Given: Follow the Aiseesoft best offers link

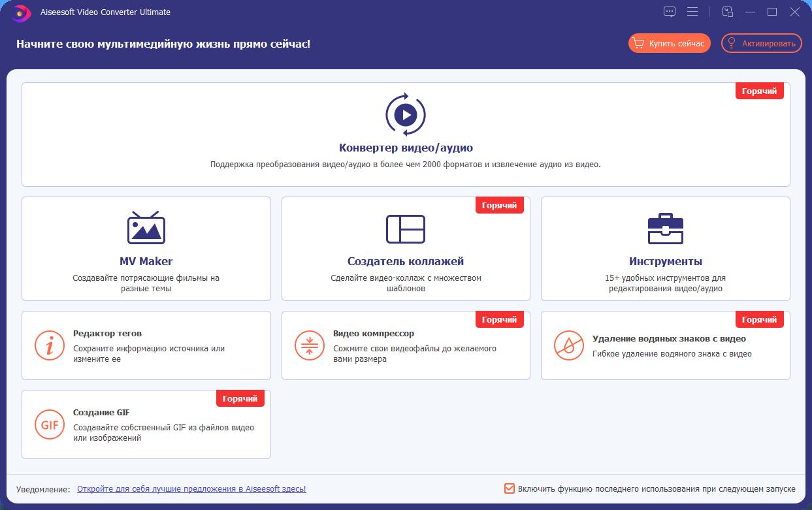Looking at the screenshot, I should point(191,488).
